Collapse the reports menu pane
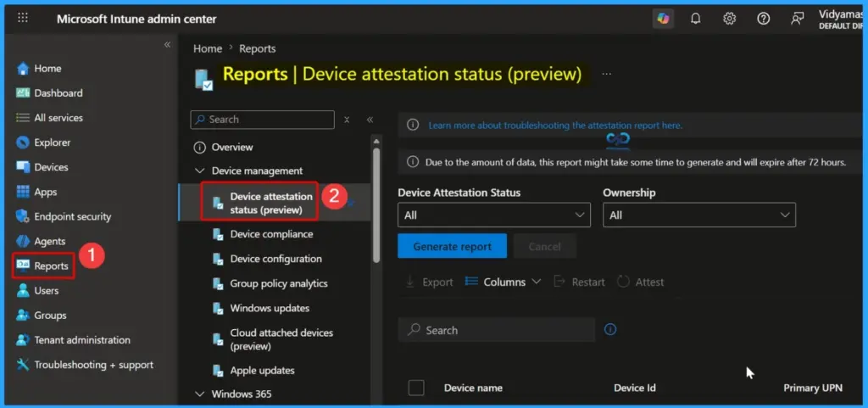 point(370,120)
